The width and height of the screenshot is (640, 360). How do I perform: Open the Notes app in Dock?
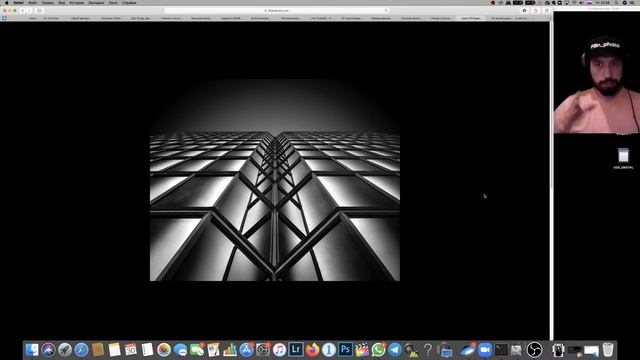pyautogui.click(x=114, y=350)
